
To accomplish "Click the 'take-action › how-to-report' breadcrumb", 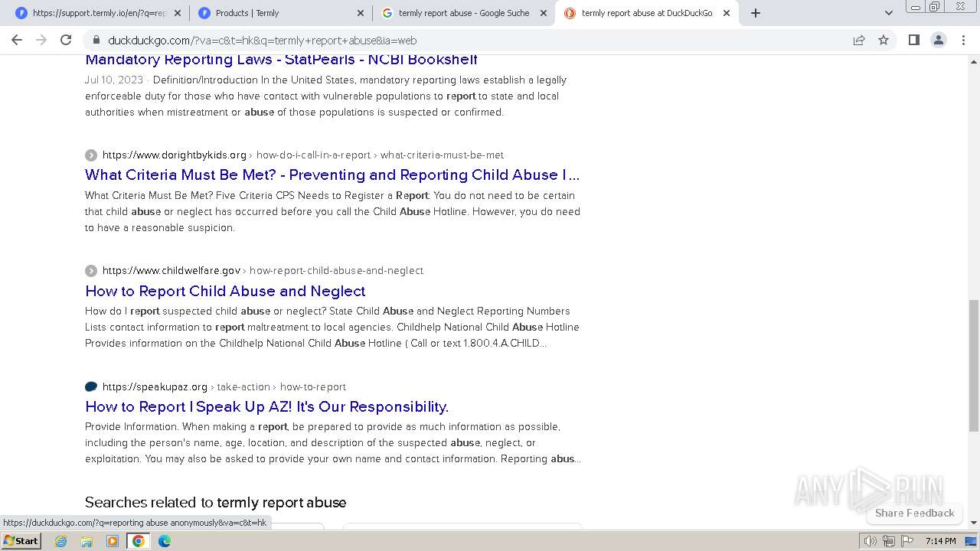I will pos(282,386).
